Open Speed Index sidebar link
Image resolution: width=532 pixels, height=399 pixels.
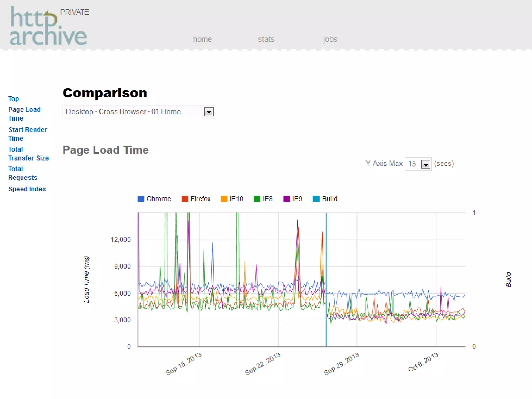(27, 189)
